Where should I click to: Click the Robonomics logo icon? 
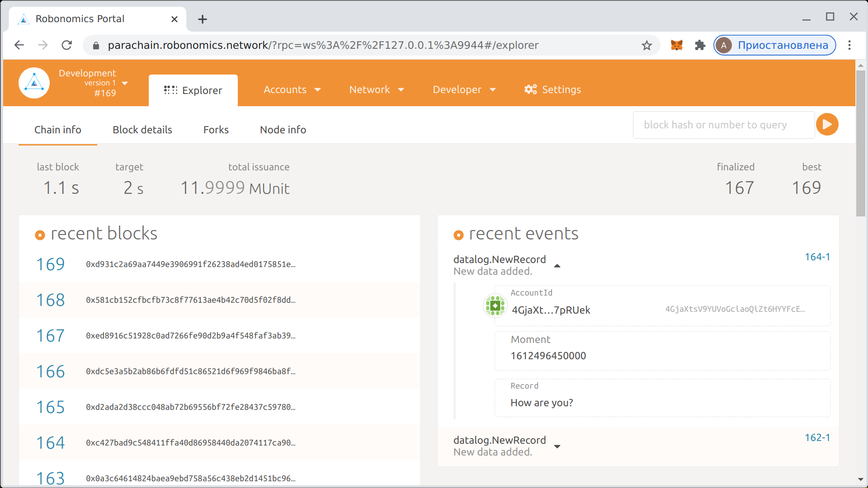(x=34, y=83)
